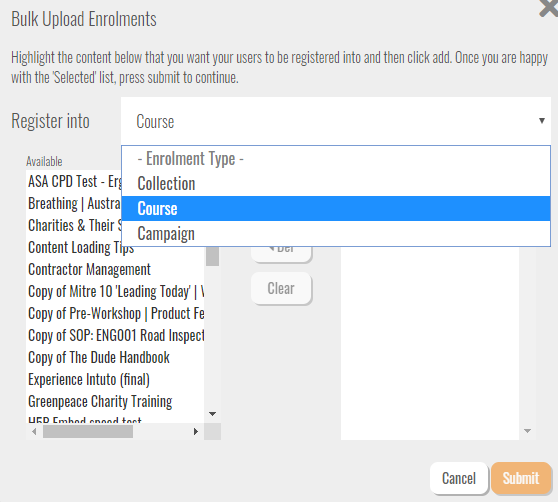
Task: Click the Clear button
Action: pyautogui.click(x=281, y=288)
